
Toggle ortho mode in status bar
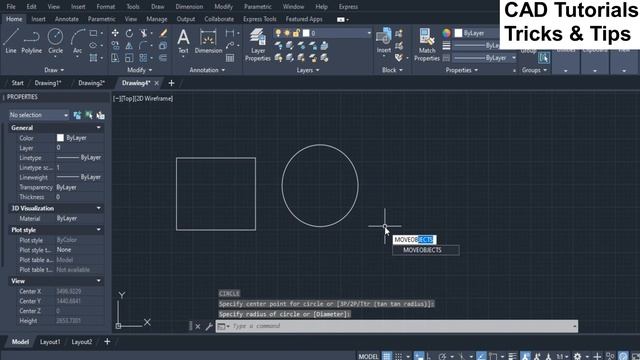coord(429,356)
